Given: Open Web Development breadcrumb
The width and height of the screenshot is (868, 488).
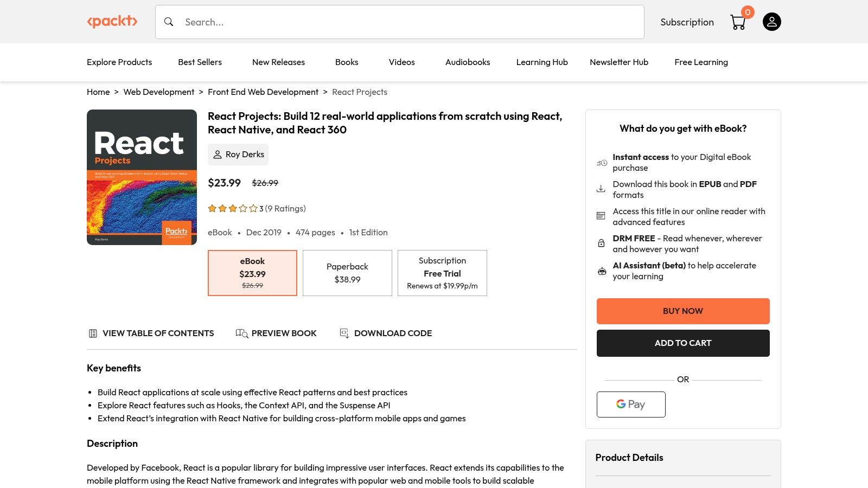Looking at the screenshot, I should point(159,92).
